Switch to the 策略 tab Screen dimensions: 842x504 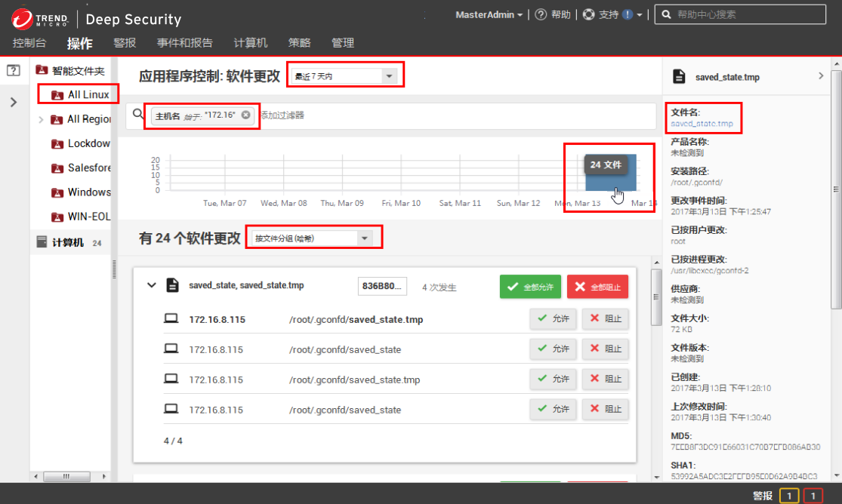point(299,43)
